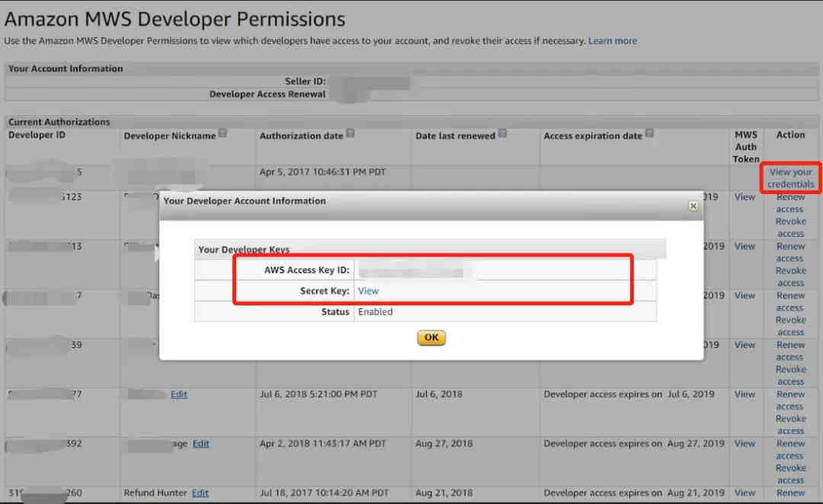Edit nickname in the Apr 2, 2018 row
The image size is (823, 504).
[x=200, y=444]
